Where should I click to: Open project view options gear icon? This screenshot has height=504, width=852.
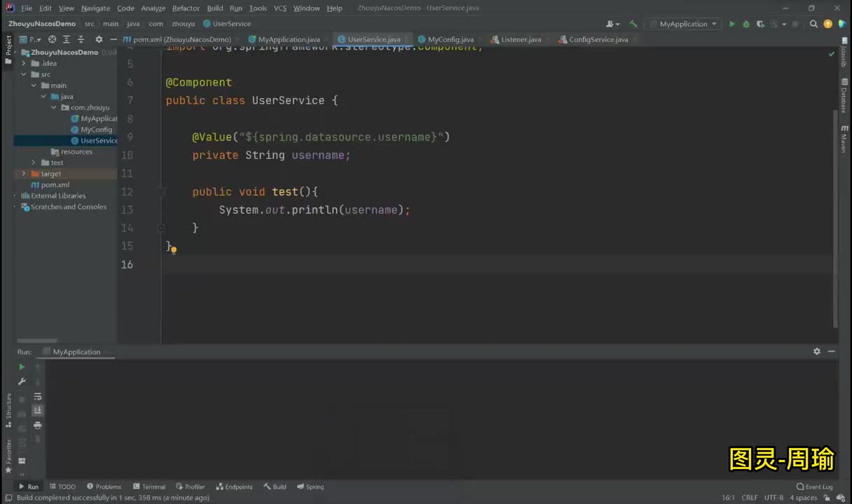(x=99, y=39)
